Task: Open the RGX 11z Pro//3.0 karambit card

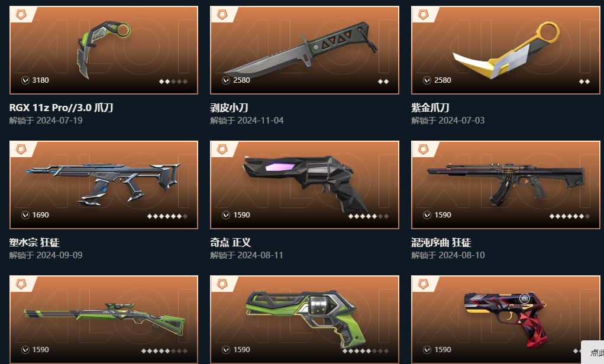Action: (x=104, y=50)
